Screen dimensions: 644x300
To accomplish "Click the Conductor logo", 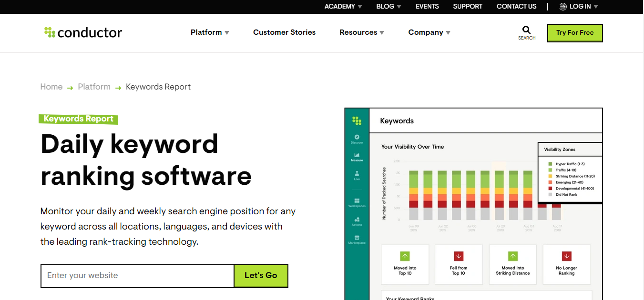I will click(83, 32).
